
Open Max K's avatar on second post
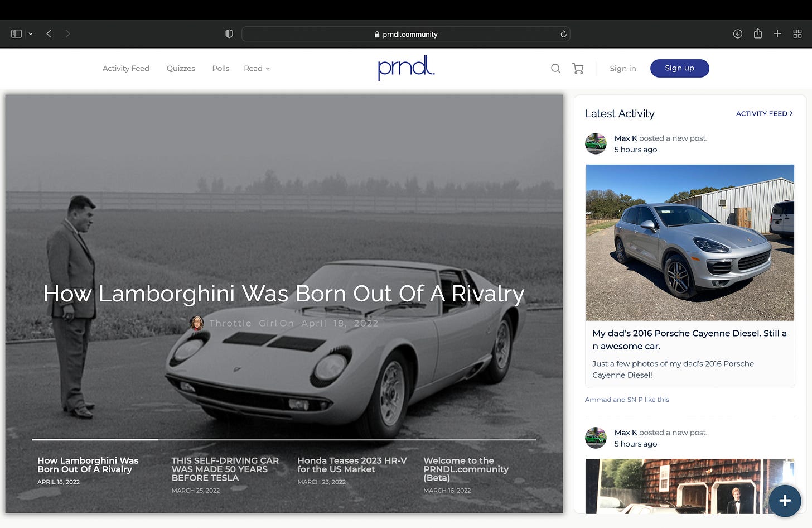596,438
